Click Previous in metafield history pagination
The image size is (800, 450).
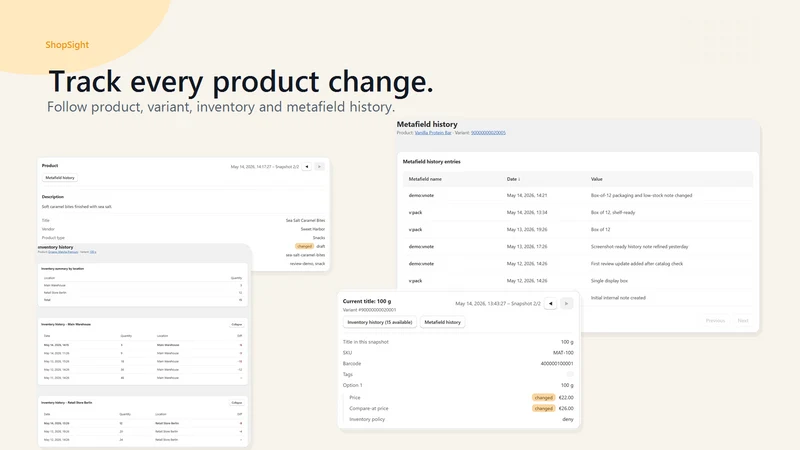click(715, 320)
